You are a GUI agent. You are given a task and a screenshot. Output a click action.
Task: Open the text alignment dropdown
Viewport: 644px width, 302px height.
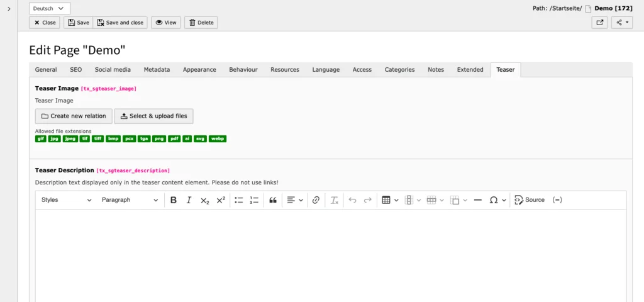[x=295, y=200]
